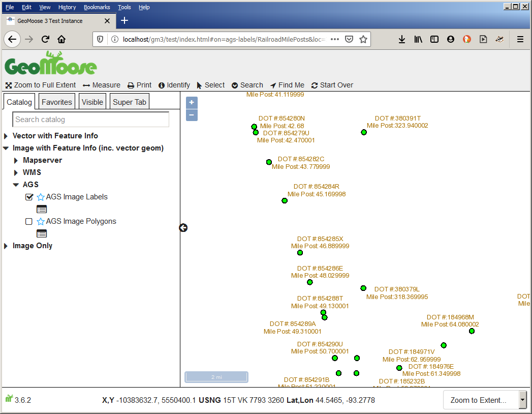Open the Tools menu

point(124,7)
